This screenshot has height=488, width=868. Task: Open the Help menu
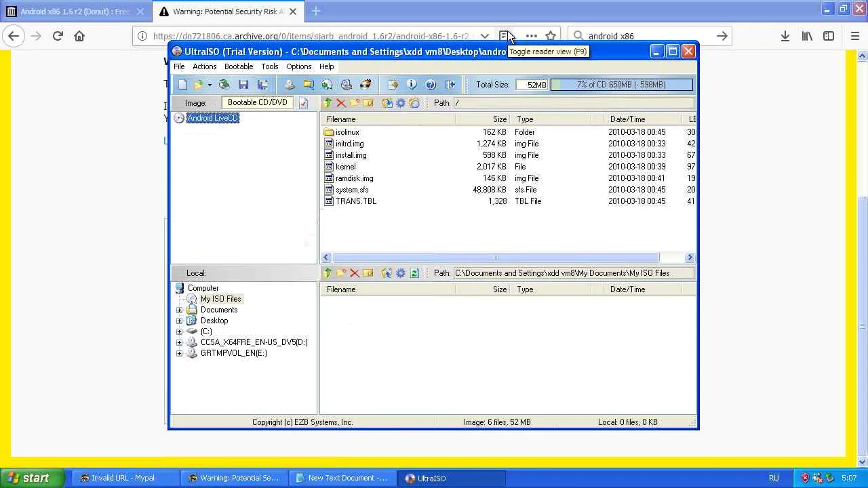(x=326, y=66)
